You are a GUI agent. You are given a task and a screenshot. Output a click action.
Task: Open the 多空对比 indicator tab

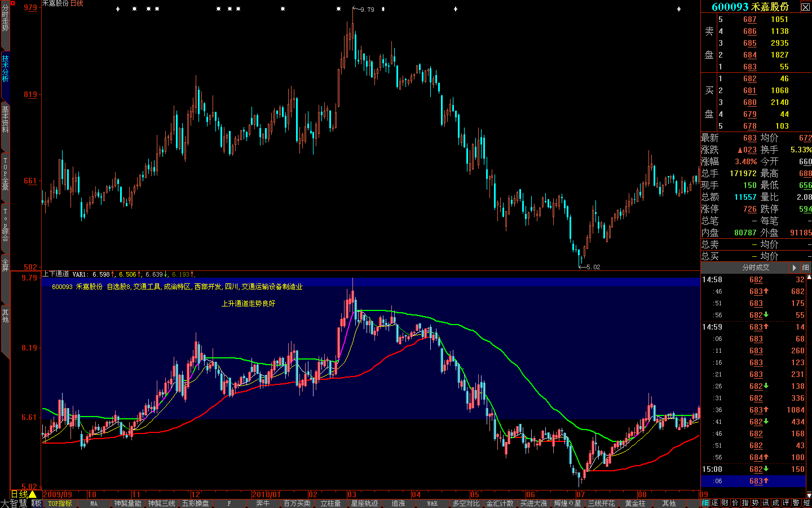point(466,503)
